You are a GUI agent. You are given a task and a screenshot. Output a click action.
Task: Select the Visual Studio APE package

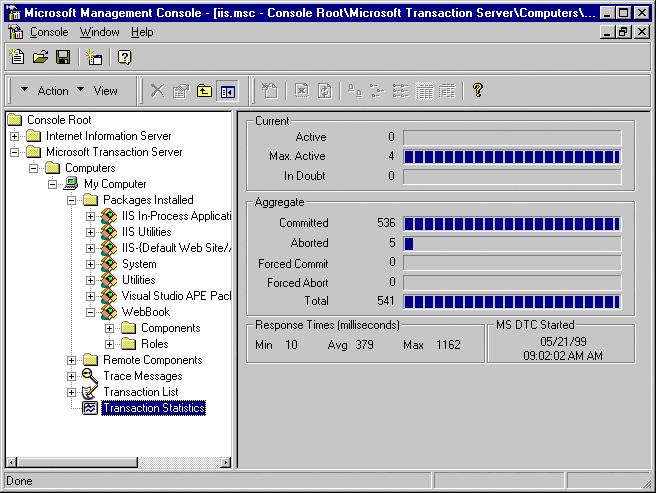pyautogui.click(x=176, y=296)
